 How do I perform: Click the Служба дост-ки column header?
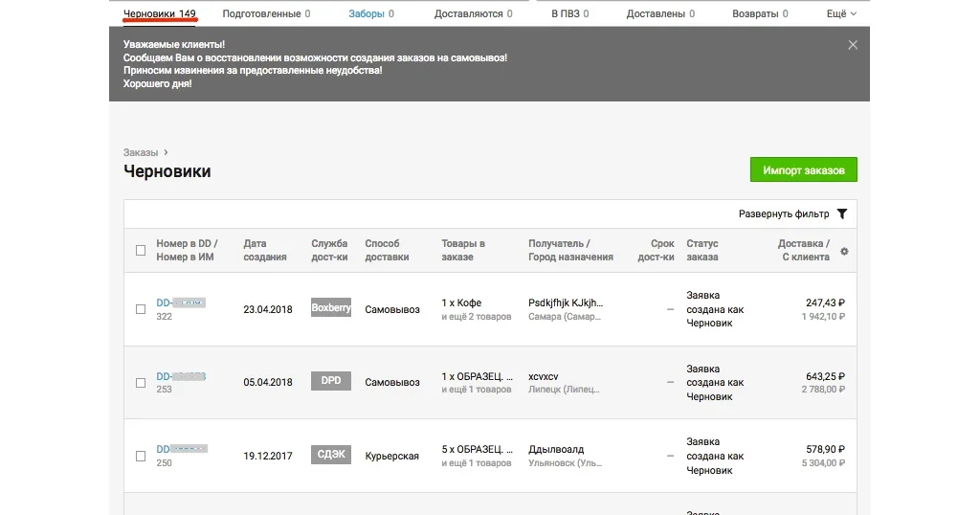pos(329,250)
